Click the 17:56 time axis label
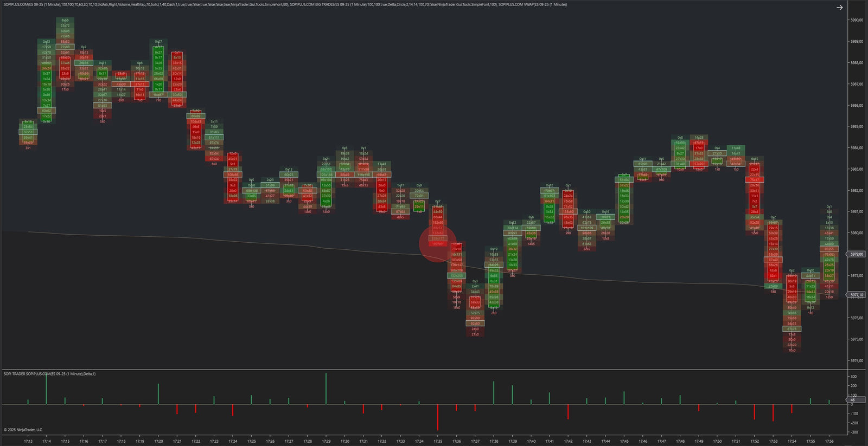 pos(829,441)
